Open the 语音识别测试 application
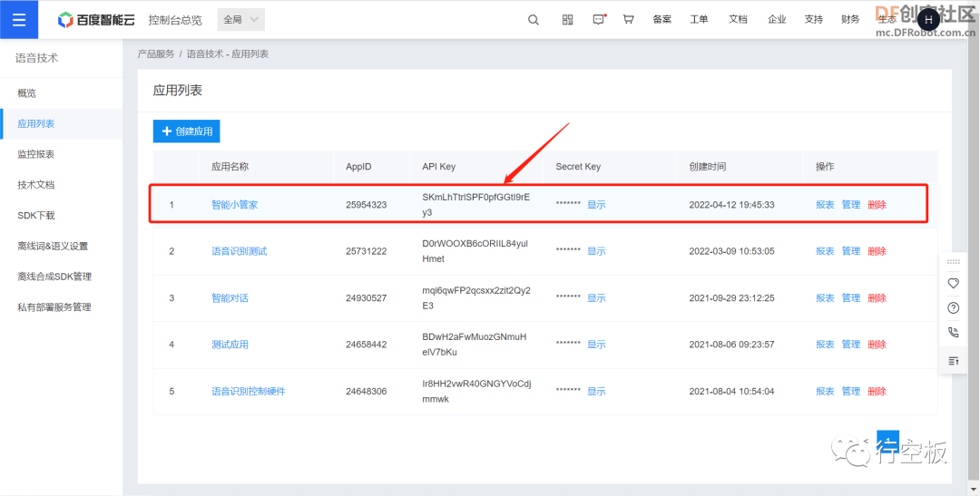 (x=239, y=251)
